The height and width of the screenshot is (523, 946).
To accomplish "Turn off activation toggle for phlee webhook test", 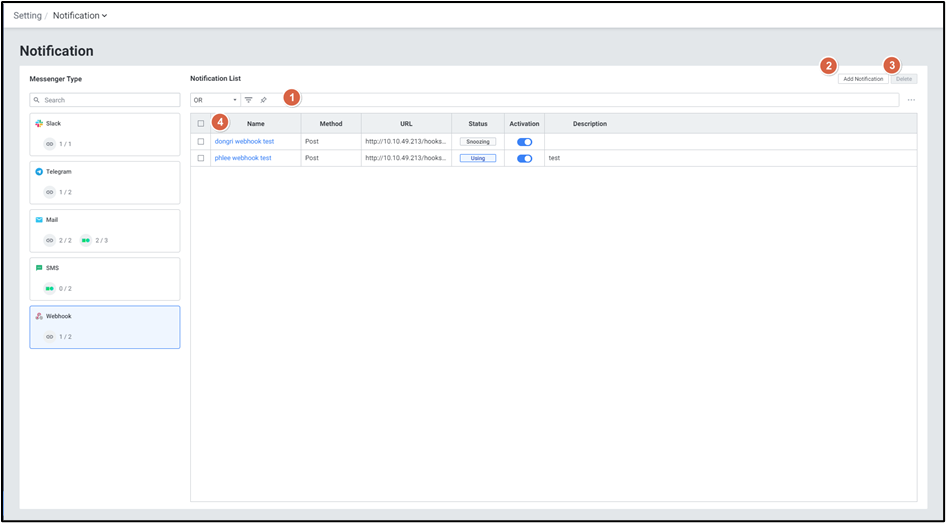I will click(x=524, y=158).
